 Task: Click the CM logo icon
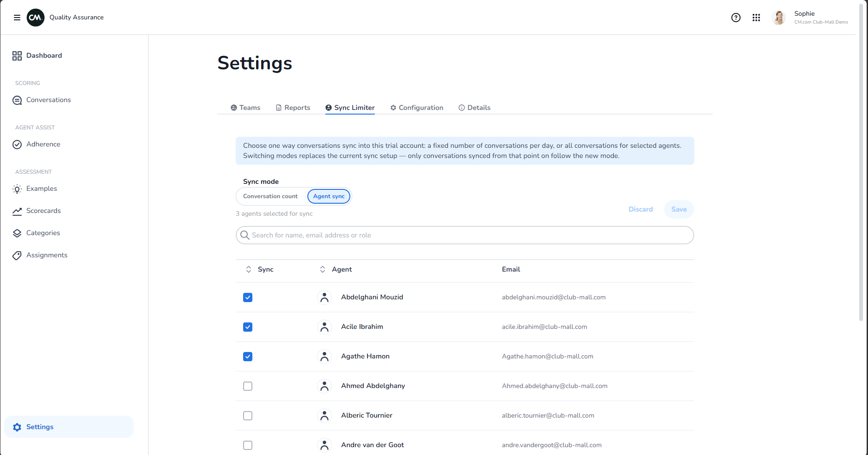(x=36, y=18)
